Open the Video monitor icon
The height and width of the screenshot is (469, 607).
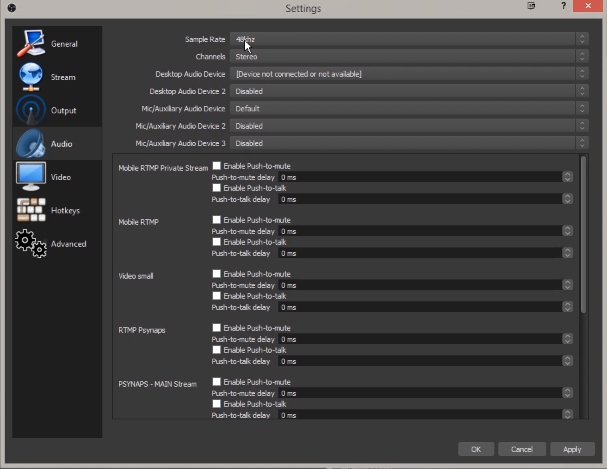coord(31,177)
